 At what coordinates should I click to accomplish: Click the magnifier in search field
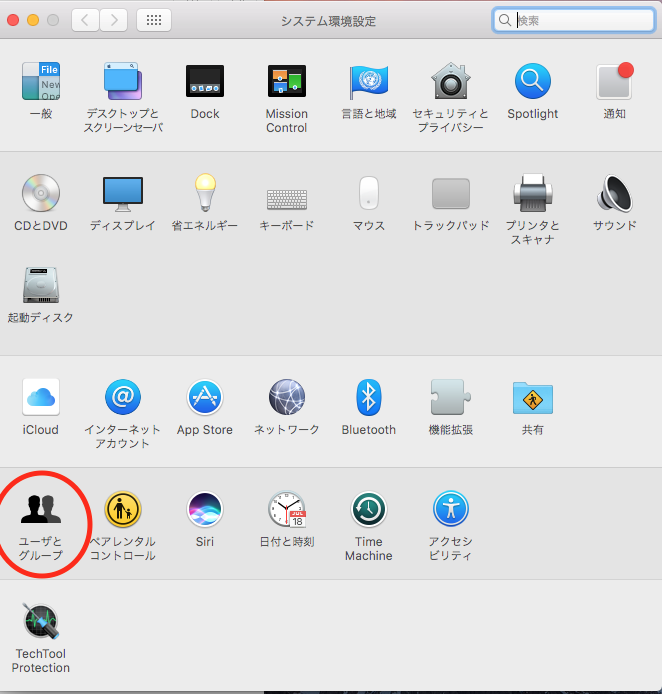[505, 20]
